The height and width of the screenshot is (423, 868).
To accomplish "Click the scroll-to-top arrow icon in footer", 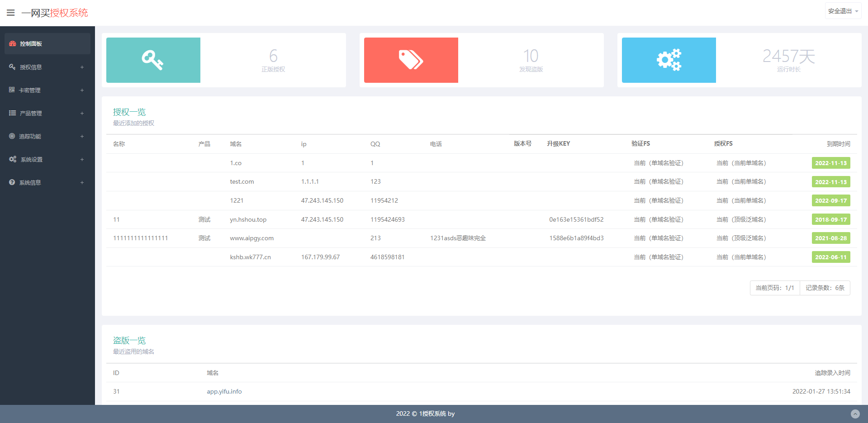I will pos(855,413).
